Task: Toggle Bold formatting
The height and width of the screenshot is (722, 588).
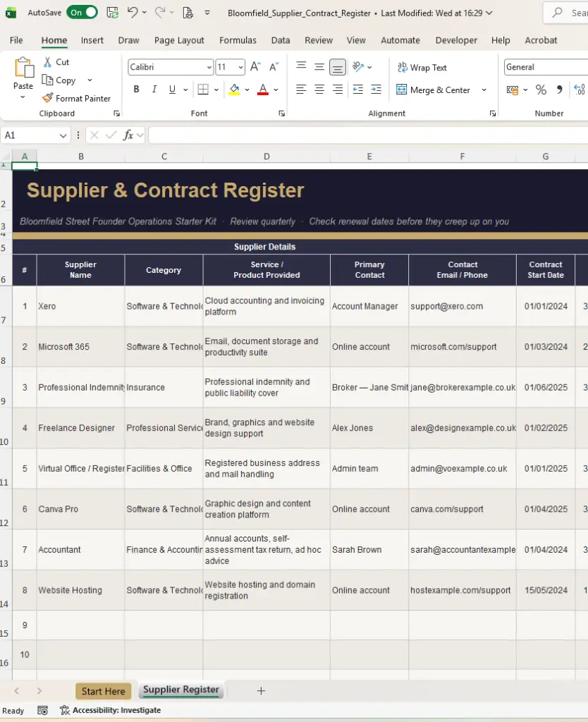Action: 136,90
